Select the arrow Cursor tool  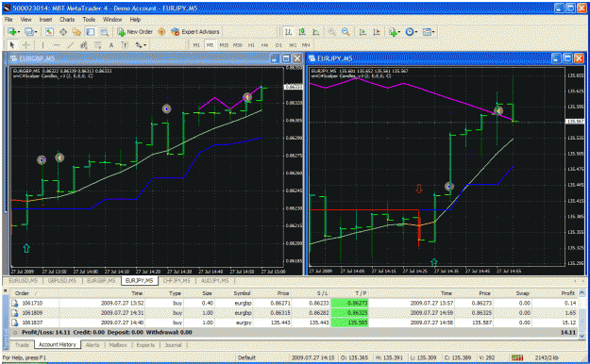click(12, 45)
